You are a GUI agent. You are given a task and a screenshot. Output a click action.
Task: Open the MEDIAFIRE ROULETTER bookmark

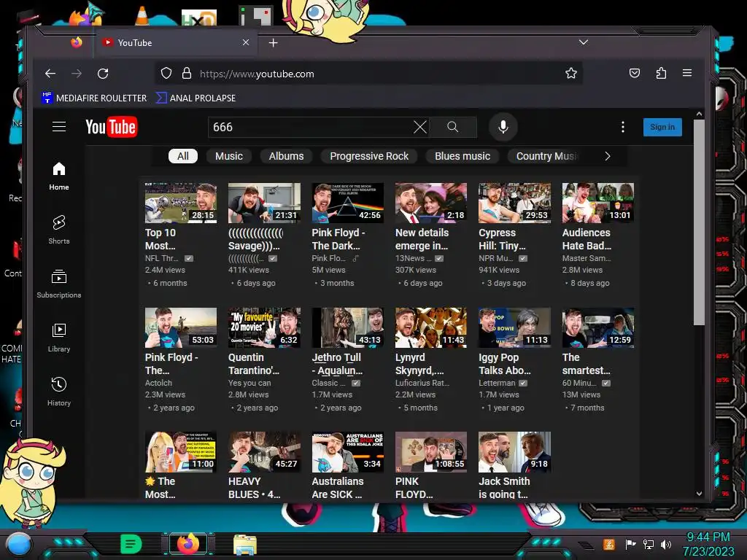(94, 98)
